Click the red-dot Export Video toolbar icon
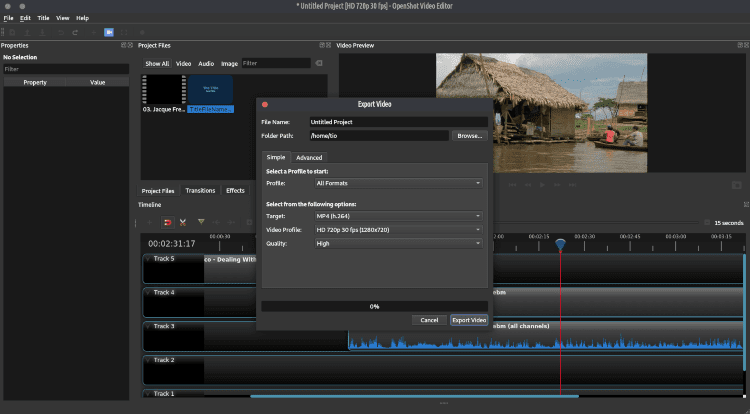 [142, 33]
